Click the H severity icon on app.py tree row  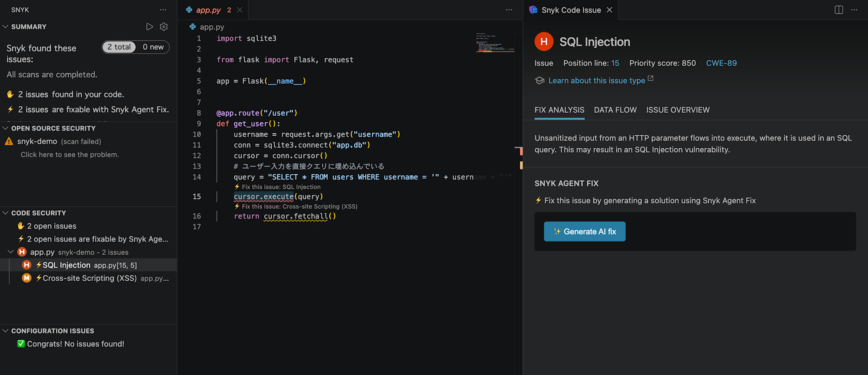tap(22, 252)
